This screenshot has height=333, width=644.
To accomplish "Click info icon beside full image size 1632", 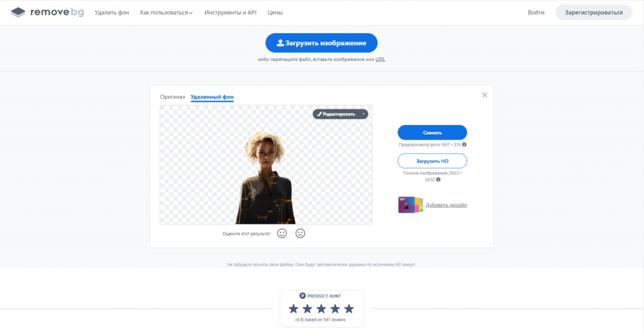I will click(x=438, y=180).
